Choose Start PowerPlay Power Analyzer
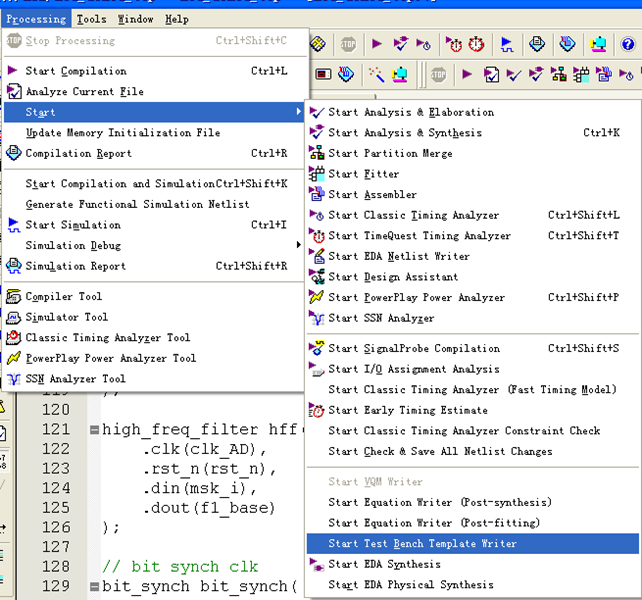Image resolution: width=642 pixels, height=600 pixels. tap(473, 297)
